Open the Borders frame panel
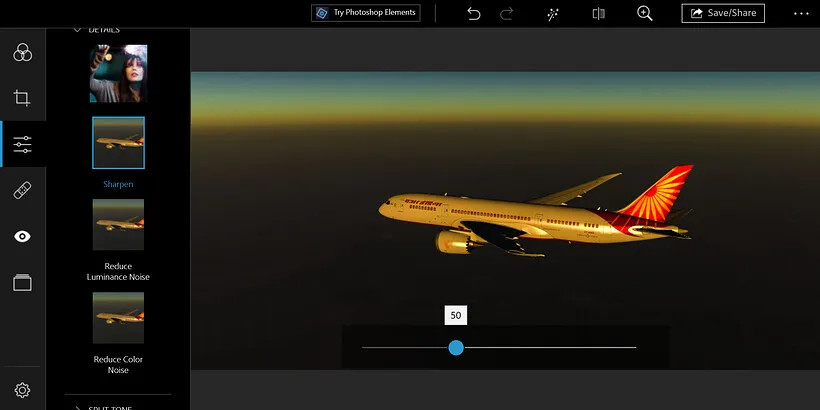Image resolution: width=820 pixels, height=410 pixels. pyautogui.click(x=22, y=283)
